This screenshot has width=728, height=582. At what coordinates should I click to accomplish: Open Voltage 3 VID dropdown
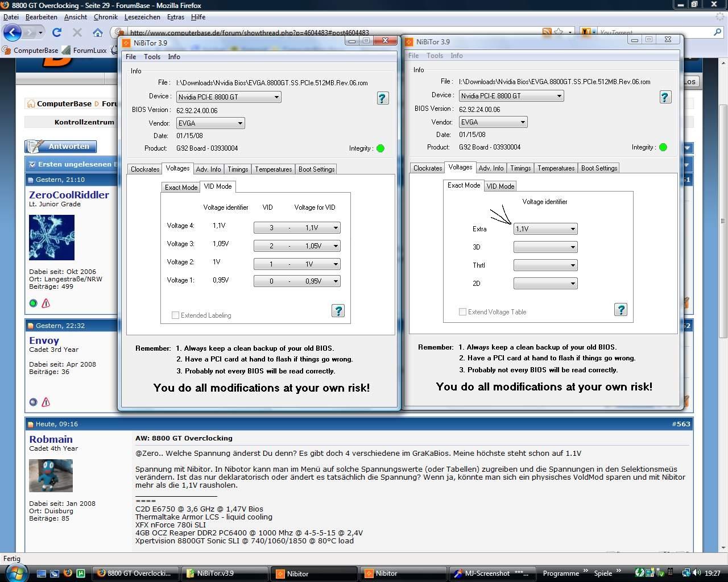(x=297, y=246)
